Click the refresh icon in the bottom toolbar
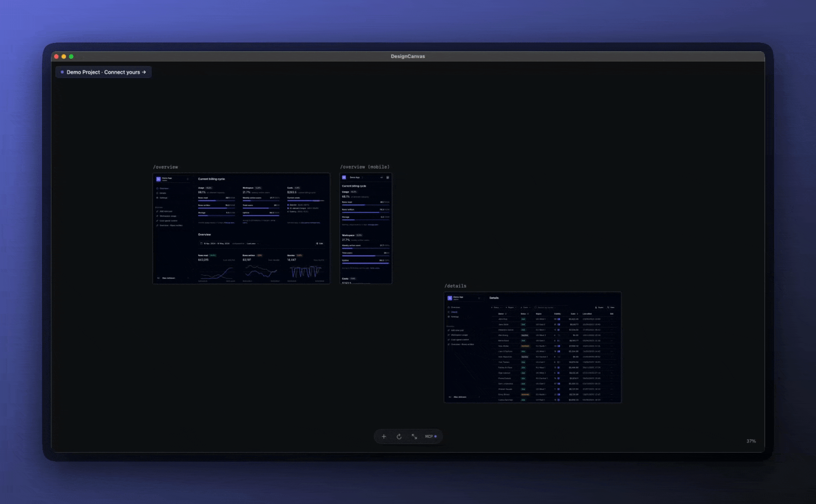This screenshot has height=504, width=816. click(399, 436)
